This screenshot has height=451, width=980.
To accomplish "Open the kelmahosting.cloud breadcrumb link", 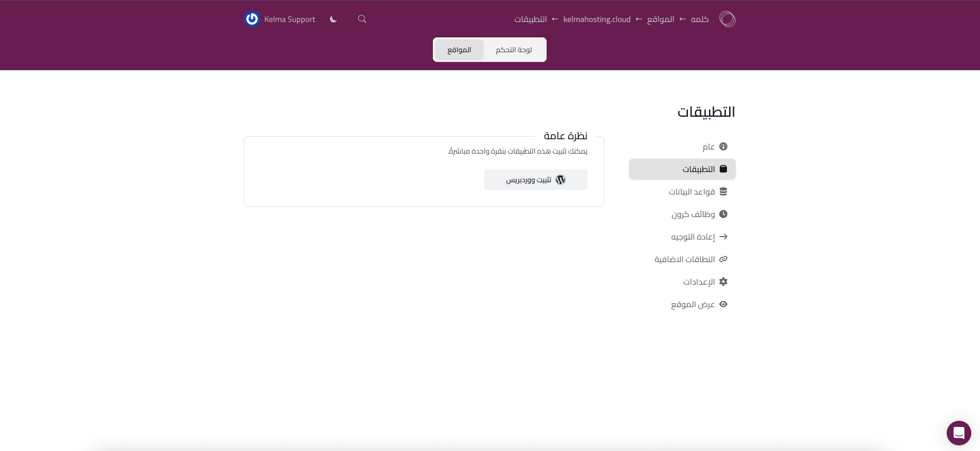I will point(597,19).
